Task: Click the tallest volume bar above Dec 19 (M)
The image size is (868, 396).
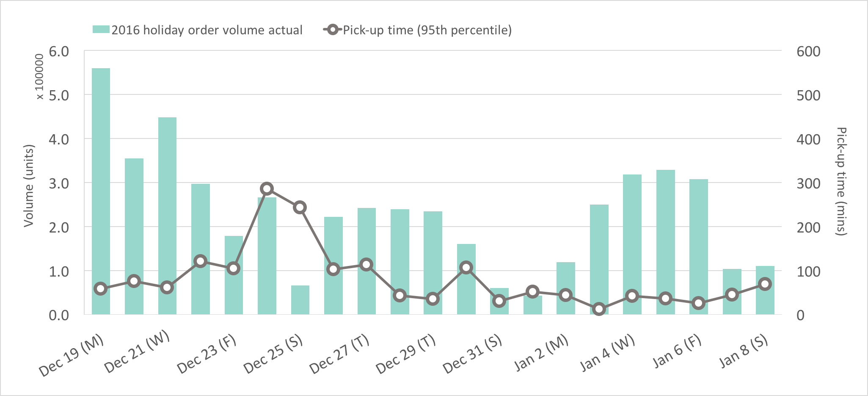Action: click(101, 191)
